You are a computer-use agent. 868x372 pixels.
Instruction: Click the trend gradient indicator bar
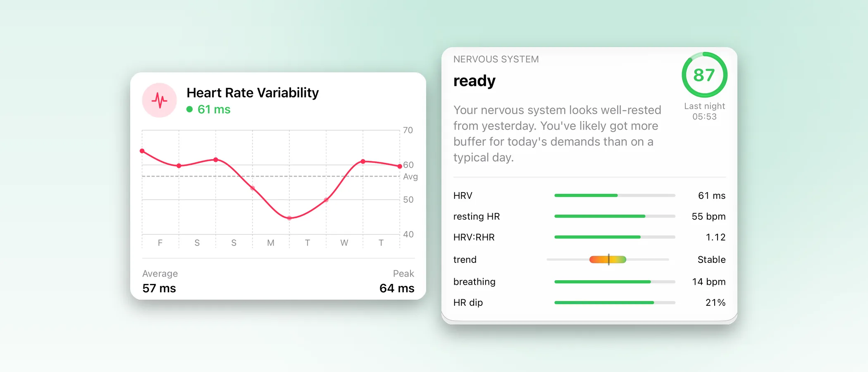click(608, 260)
